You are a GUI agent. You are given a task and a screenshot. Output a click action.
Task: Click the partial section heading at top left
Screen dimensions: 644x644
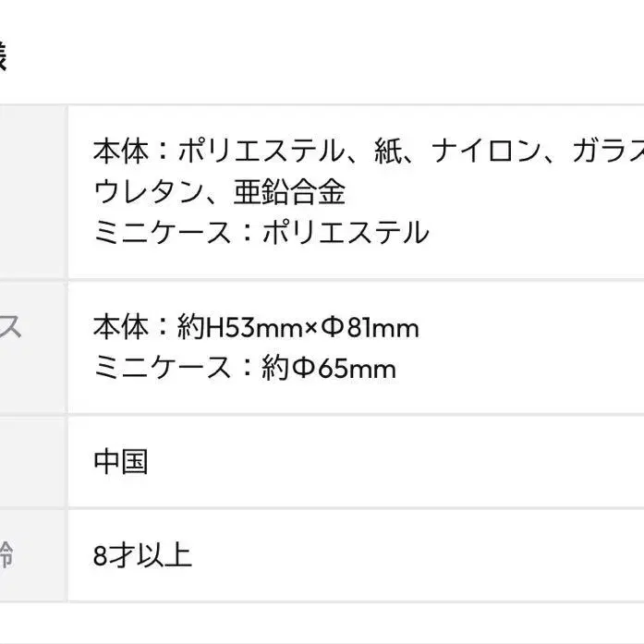[x=4, y=56]
